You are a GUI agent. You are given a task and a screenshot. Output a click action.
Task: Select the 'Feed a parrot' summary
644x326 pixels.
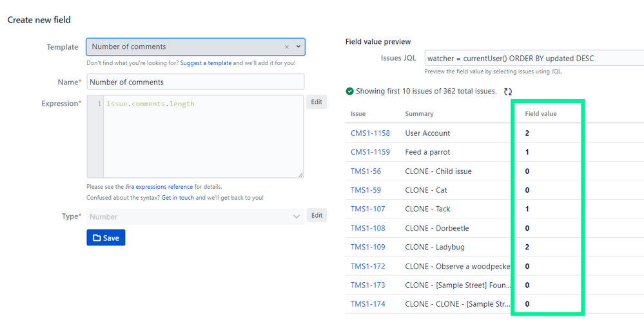(x=427, y=152)
